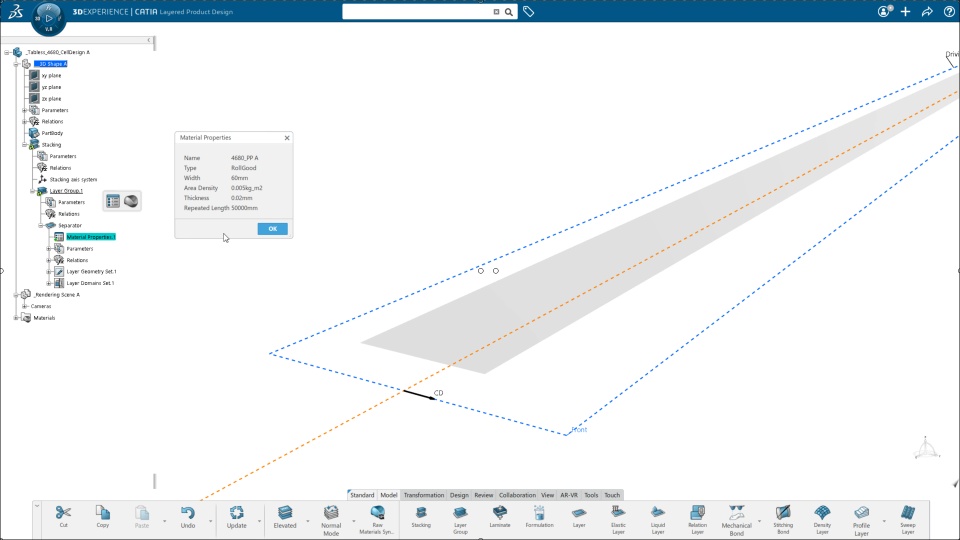Expand the Materials node
The height and width of the screenshot is (540, 960).
coord(16,318)
